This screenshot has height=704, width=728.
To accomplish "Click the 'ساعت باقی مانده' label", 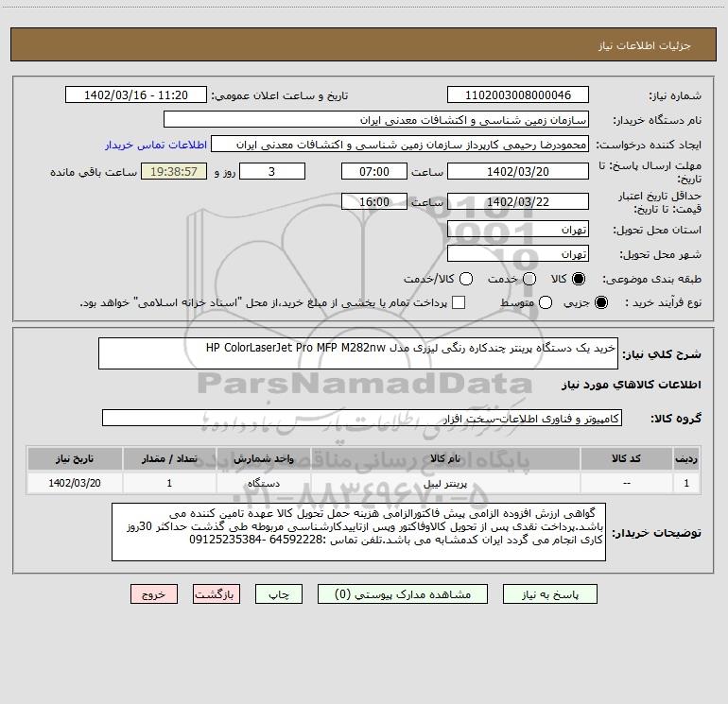I will point(94,172).
